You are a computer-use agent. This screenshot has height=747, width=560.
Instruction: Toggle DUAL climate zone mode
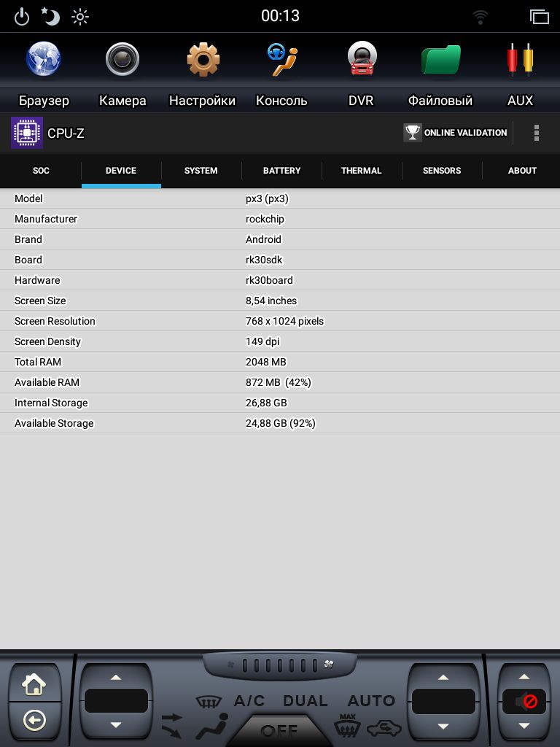[306, 701]
